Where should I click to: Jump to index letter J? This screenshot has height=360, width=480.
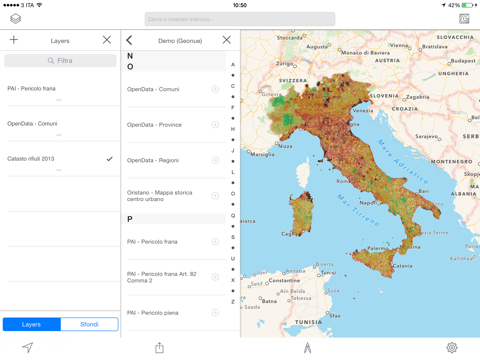pos(233,151)
